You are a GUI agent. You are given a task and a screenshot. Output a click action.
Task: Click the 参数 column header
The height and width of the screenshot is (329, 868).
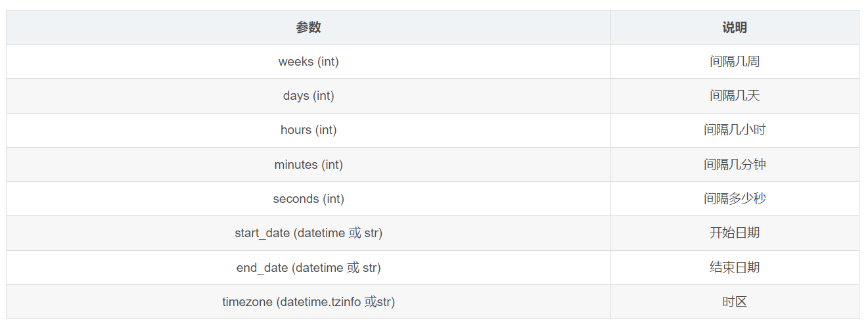pos(308,28)
